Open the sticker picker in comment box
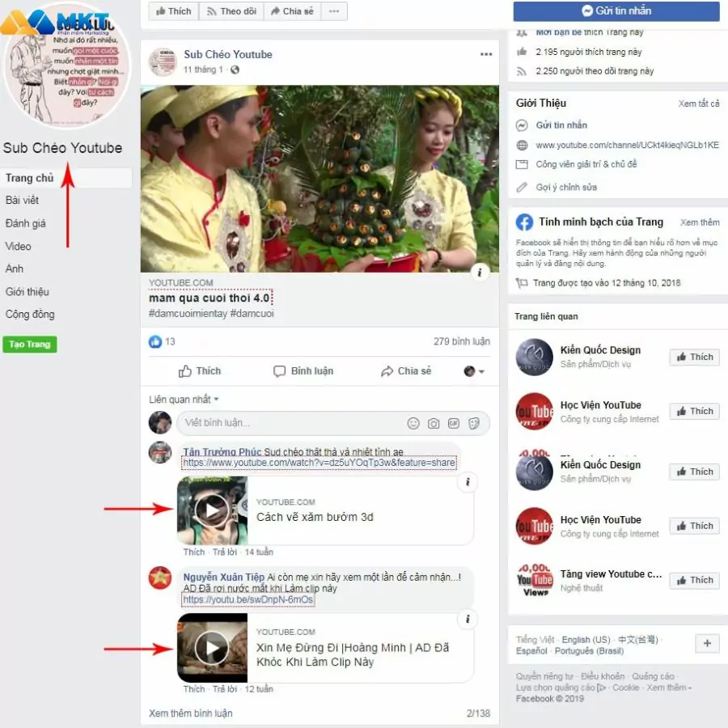 pyautogui.click(x=474, y=423)
